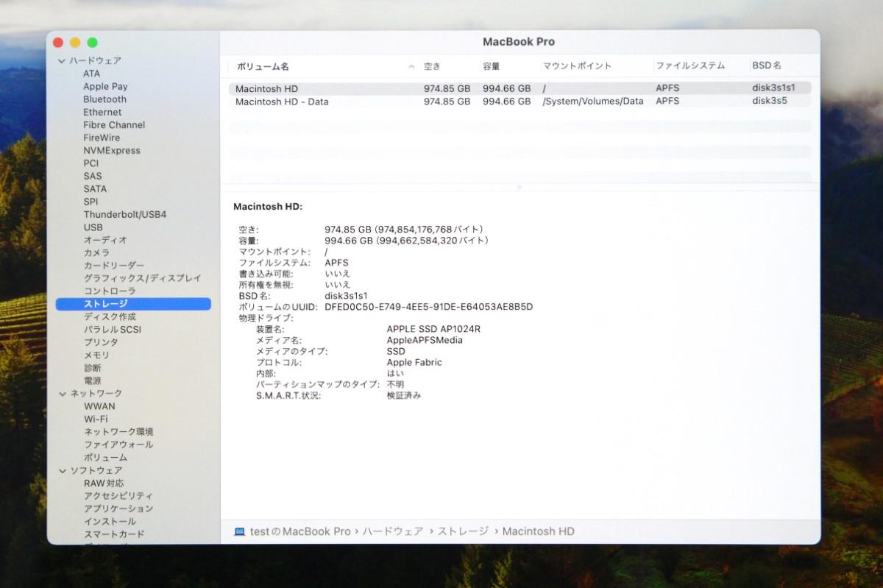
Task: Select USB in the sidebar
Action: point(93,227)
